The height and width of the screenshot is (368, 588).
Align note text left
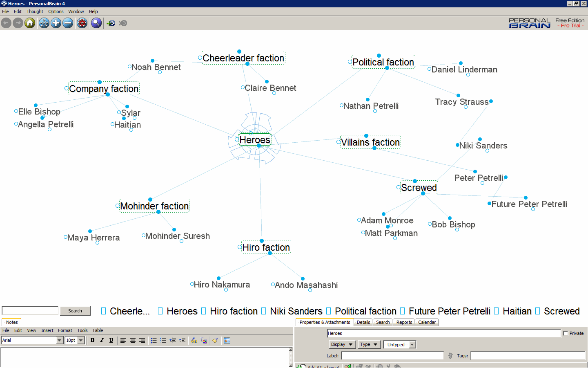123,340
